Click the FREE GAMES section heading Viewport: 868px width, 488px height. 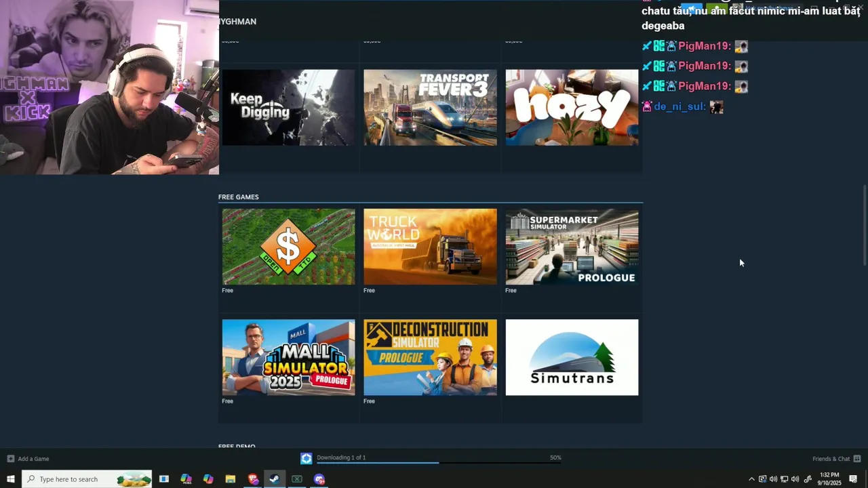[x=239, y=197]
